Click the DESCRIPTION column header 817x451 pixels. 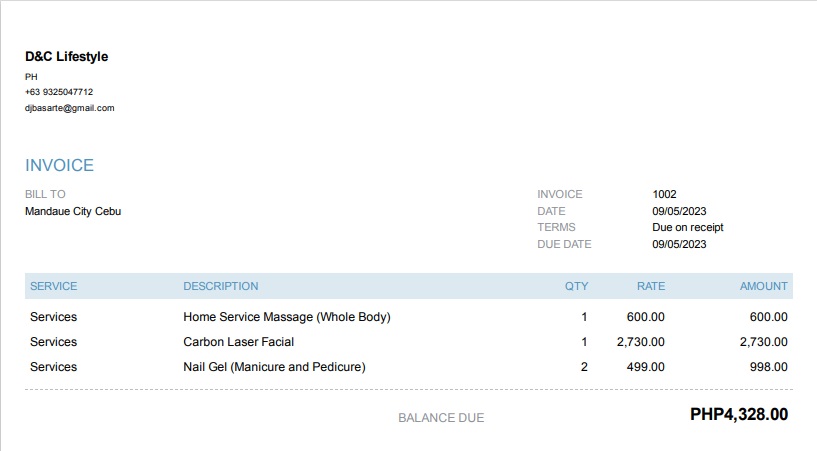[220, 286]
